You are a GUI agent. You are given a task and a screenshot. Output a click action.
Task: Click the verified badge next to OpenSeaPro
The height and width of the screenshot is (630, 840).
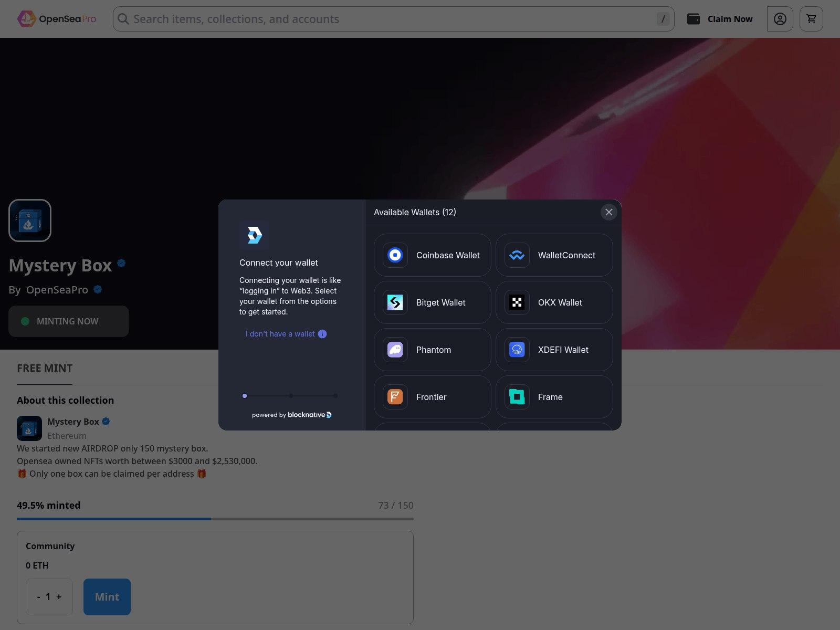click(98, 289)
